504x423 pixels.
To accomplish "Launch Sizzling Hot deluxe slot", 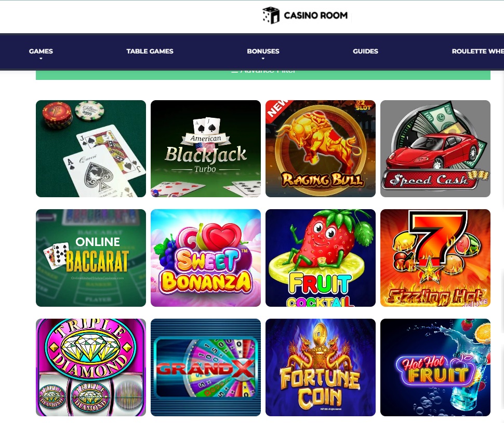I will [435, 258].
